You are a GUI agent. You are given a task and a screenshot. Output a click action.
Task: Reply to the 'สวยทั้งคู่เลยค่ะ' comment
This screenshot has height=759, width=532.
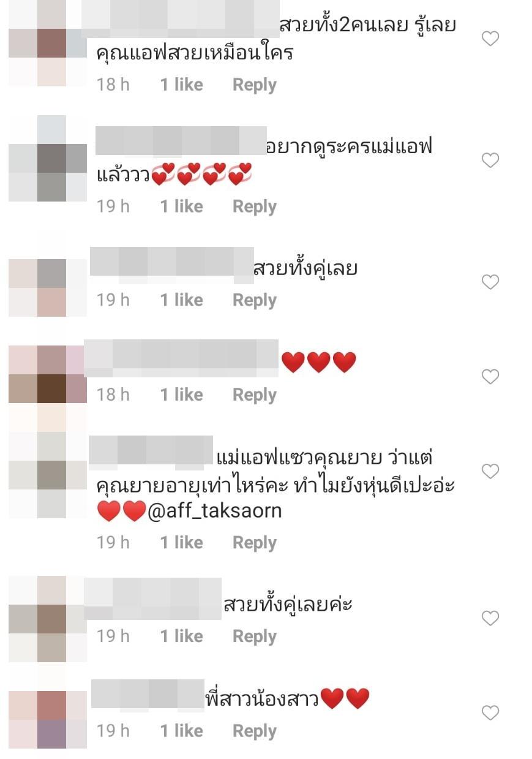255,636
